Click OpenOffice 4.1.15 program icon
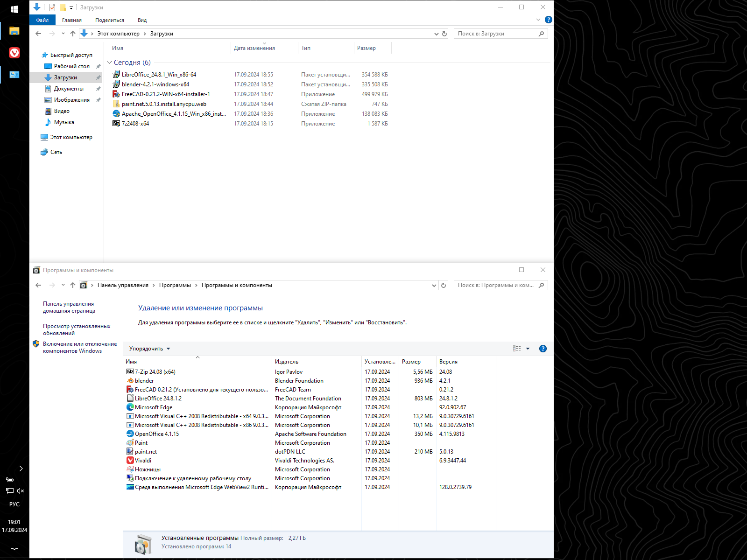 130,434
